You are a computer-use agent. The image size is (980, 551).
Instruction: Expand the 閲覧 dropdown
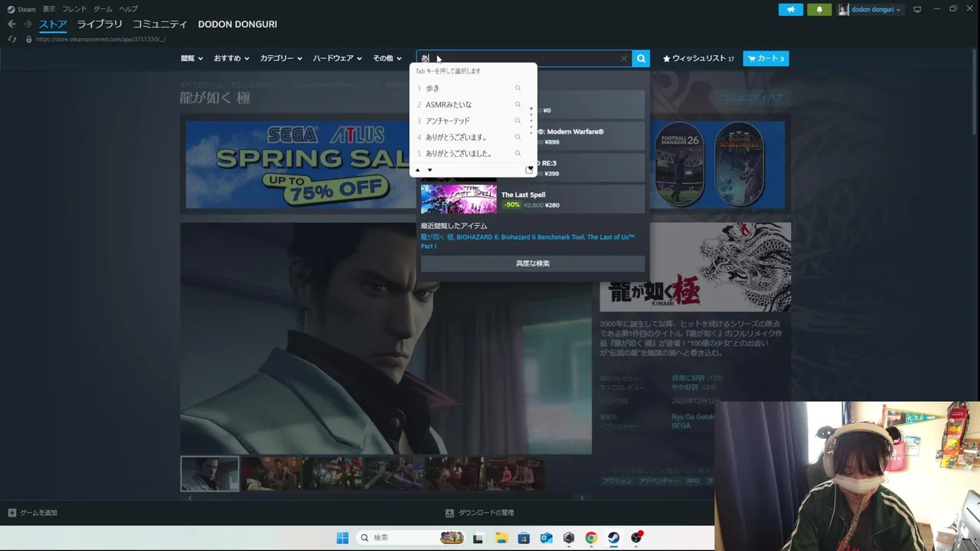coord(191,58)
